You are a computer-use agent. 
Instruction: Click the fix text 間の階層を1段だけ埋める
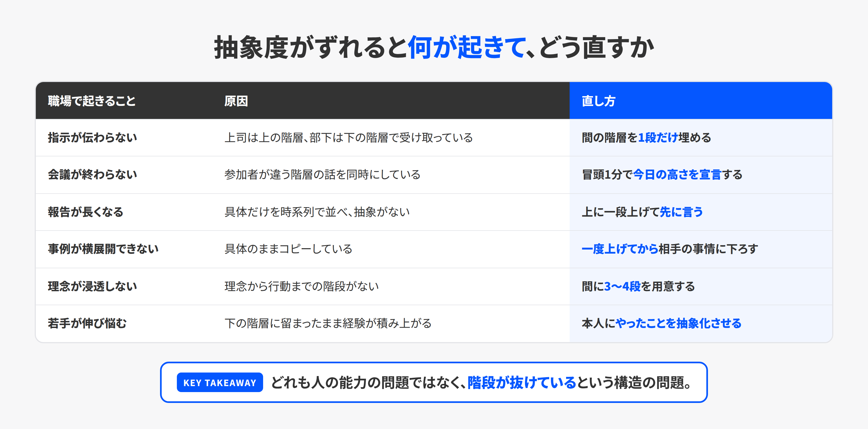[646, 138]
